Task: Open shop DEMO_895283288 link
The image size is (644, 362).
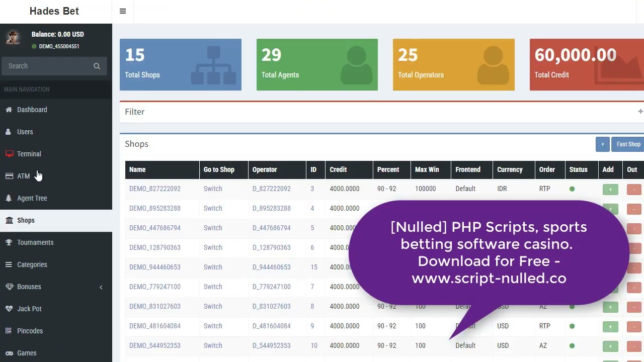Action: tap(155, 208)
